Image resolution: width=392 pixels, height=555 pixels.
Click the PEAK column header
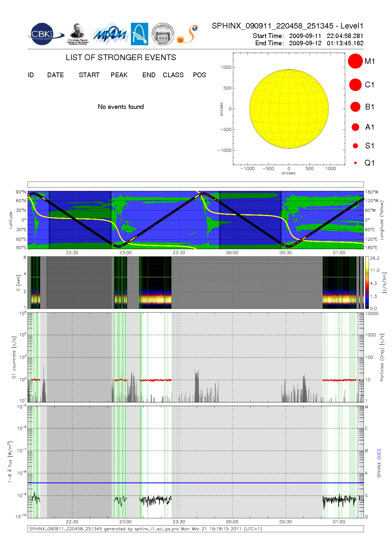119,75
